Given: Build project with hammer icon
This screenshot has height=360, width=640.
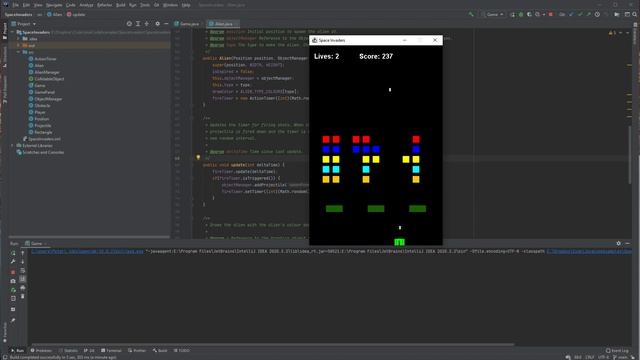Looking at the screenshot, I should coord(471,14).
